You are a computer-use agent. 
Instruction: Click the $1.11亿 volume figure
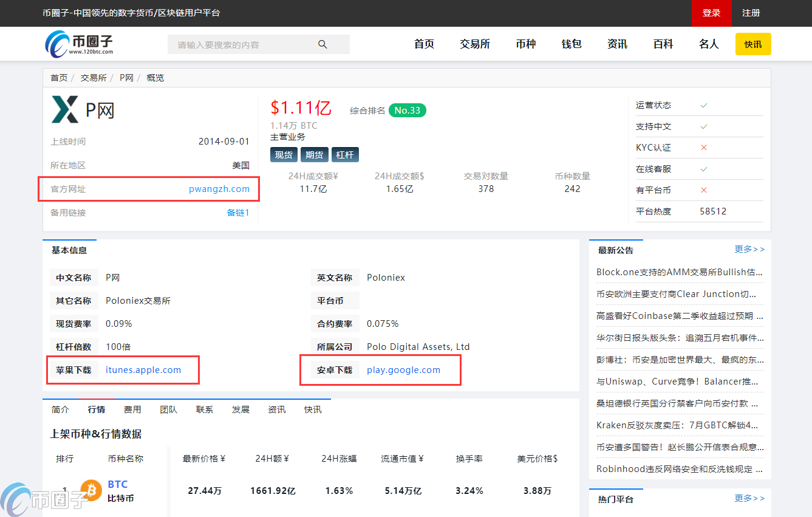click(301, 108)
